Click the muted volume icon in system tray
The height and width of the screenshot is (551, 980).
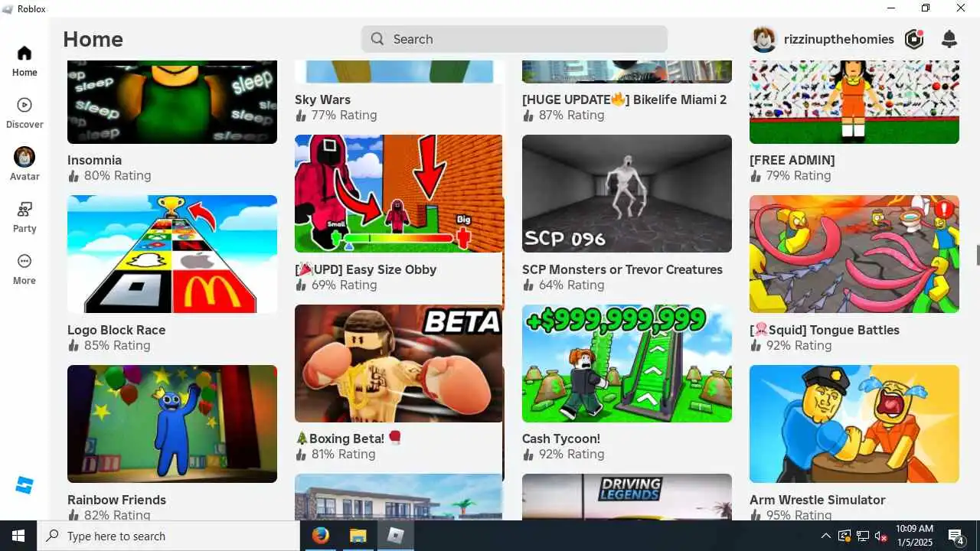pos(881,536)
